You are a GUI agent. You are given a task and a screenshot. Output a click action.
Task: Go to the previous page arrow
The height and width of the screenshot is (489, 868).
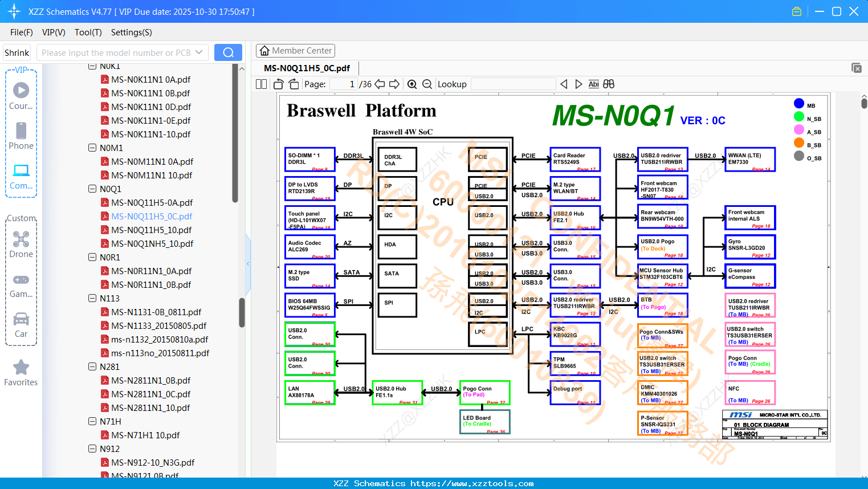pos(380,84)
